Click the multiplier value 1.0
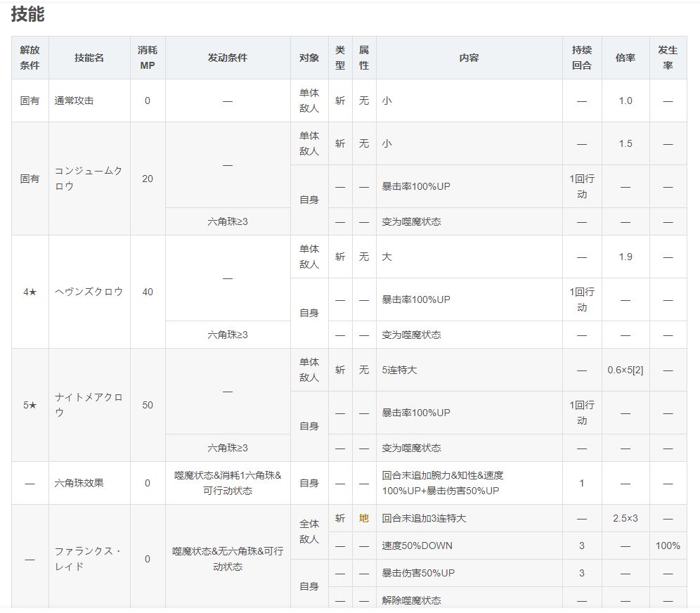This screenshot has width=700, height=613. [626, 101]
